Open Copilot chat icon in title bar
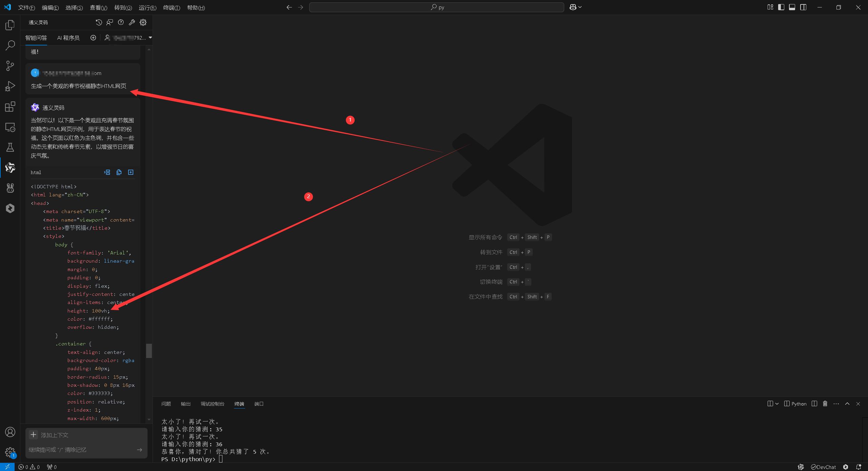 pyautogui.click(x=573, y=7)
